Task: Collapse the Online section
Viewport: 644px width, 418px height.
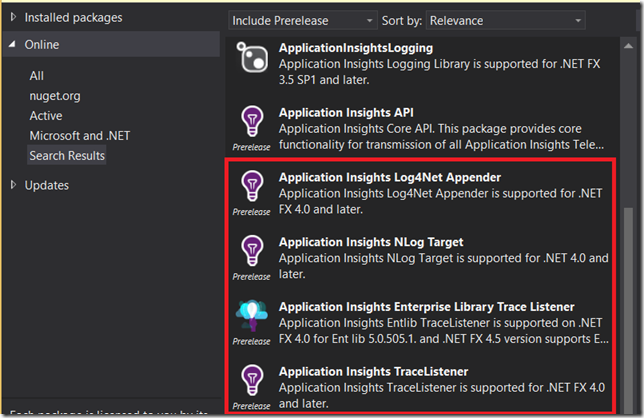Action: click(12, 44)
